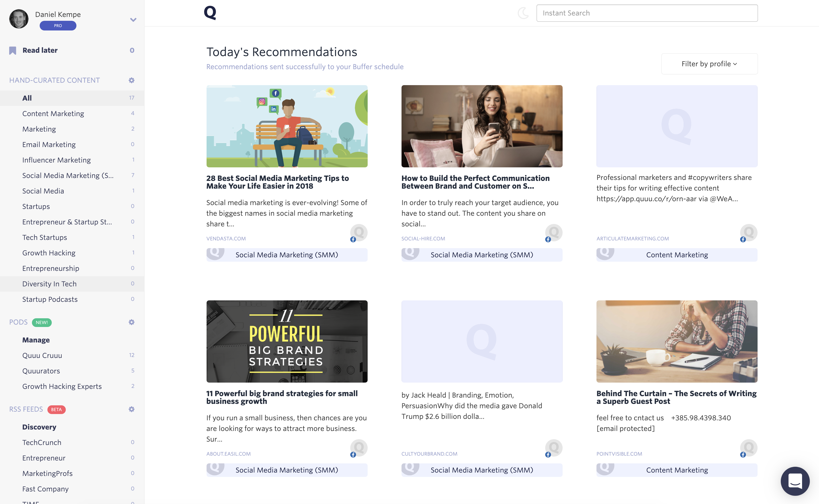Open the 28 Best Social Media Marketing Tips article
This screenshot has width=819, height=504.
pos(277,182)
